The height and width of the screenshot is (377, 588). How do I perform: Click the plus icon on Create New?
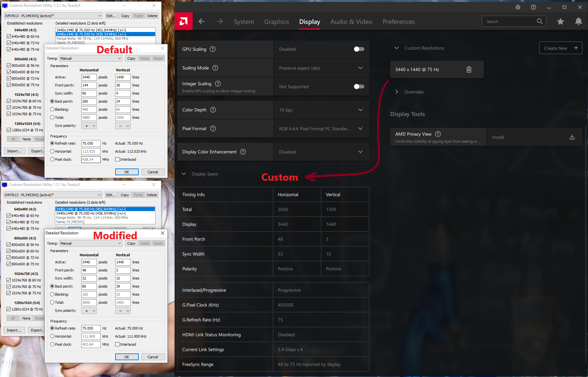point(576,48)
